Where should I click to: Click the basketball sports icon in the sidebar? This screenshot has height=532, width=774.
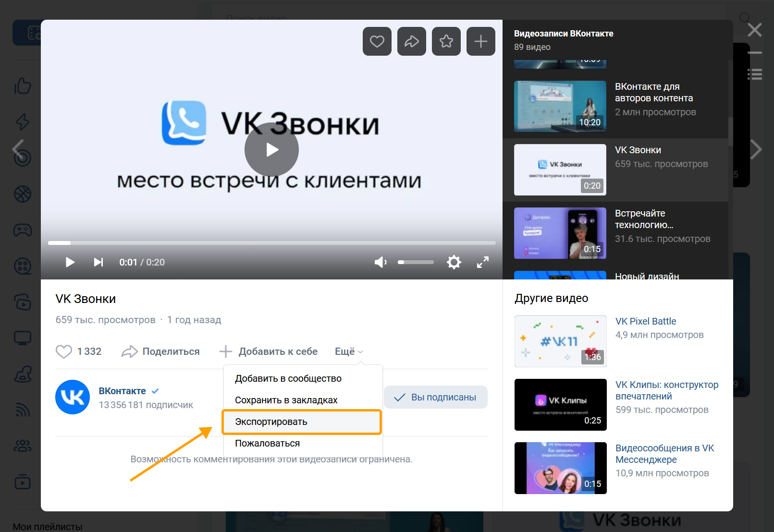23,194
